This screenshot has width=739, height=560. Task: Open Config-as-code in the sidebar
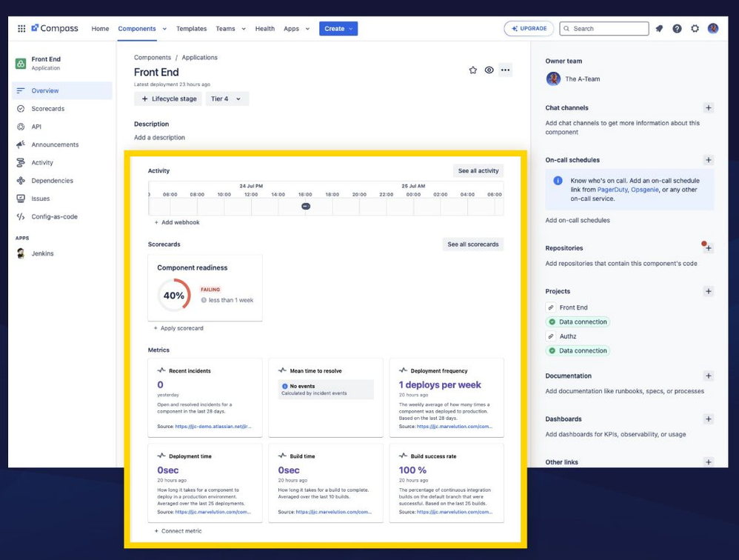click(62, 217)
